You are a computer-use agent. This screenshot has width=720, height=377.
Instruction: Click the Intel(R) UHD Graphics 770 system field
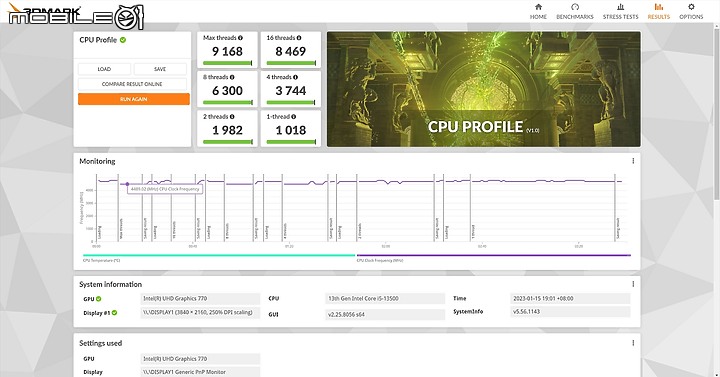[200, 298]
